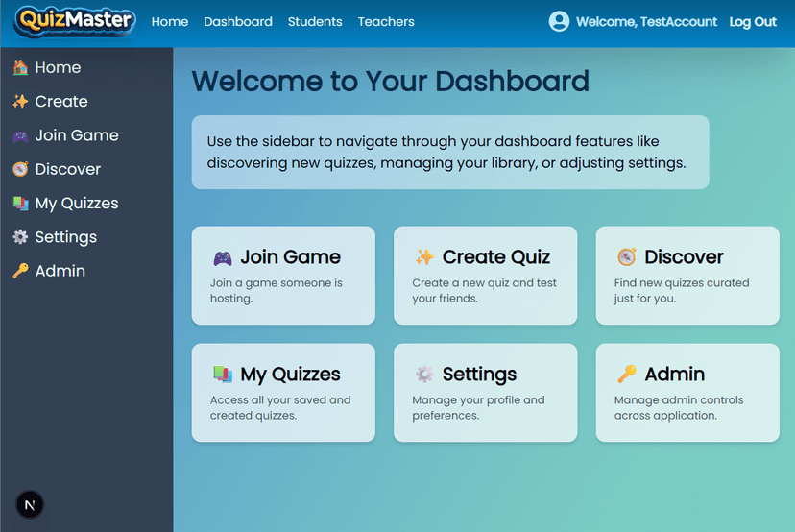Viewport: 795px width, 532px height.
Task: Click the books icon beside sidebar My Quizzes
Action: point(20,204)
